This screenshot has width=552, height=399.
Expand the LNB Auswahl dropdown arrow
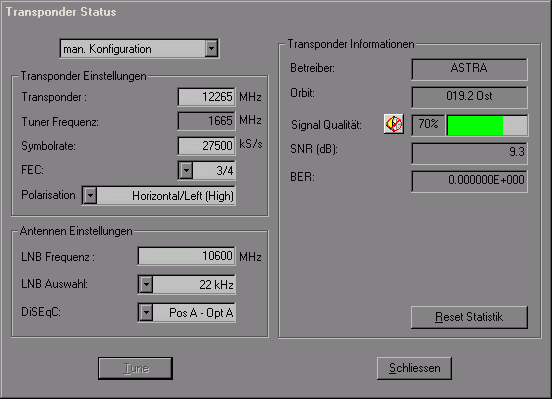[146, 284]
